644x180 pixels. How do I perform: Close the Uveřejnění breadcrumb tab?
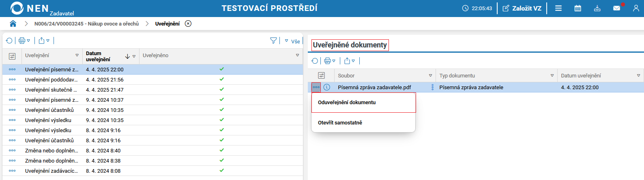[x=188, y=24]
